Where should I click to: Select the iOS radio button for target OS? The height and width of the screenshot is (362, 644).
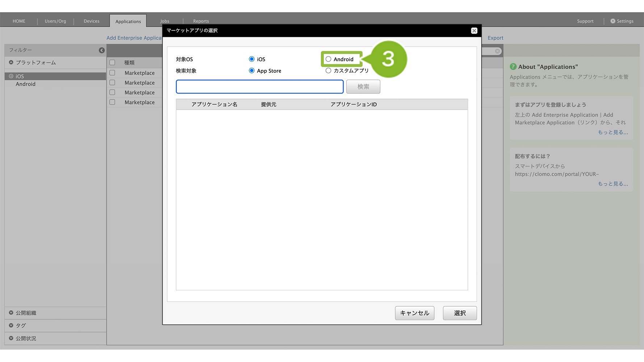click(252, 59)
